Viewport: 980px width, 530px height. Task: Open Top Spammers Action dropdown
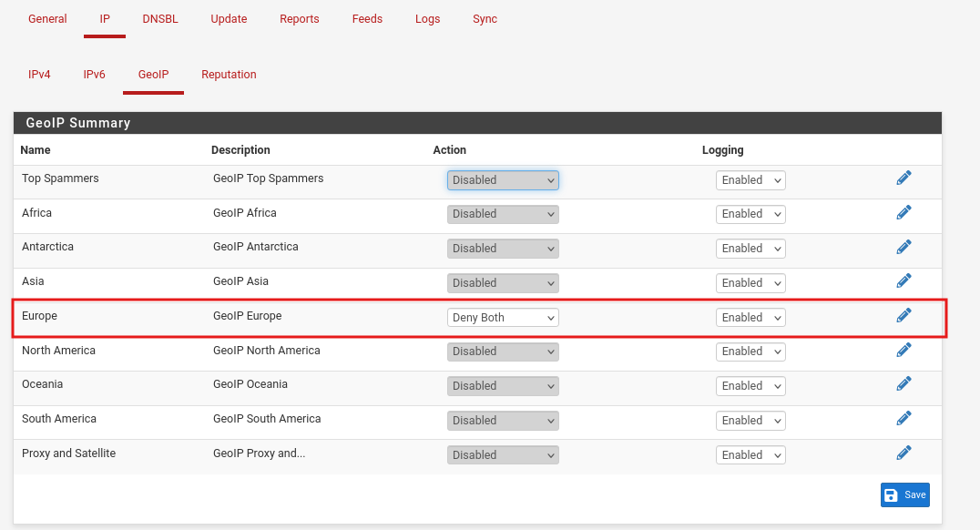[503, 180]
